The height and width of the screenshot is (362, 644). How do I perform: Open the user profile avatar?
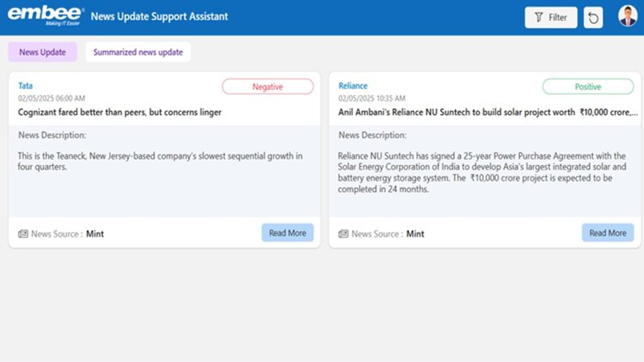[627, 16]
